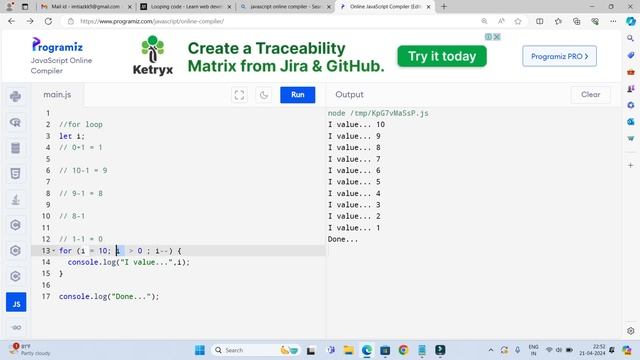This screenshot has height=360, width=640.
Task: Add app to Edge sidebar plus icon
Action: tap(631, 165)
